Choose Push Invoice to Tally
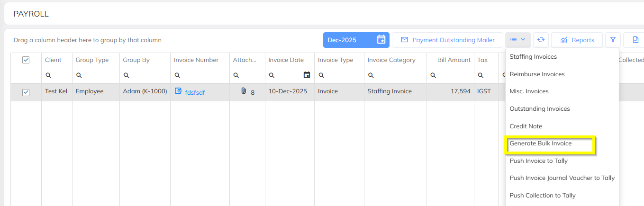The width and height of the screenshot is (644, 206). 538,161
